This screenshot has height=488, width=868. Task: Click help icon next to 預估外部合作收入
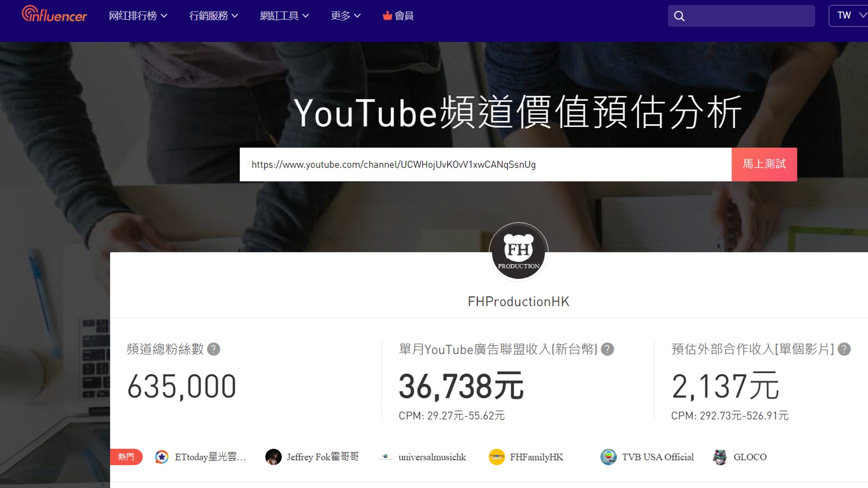click(844, 349)
